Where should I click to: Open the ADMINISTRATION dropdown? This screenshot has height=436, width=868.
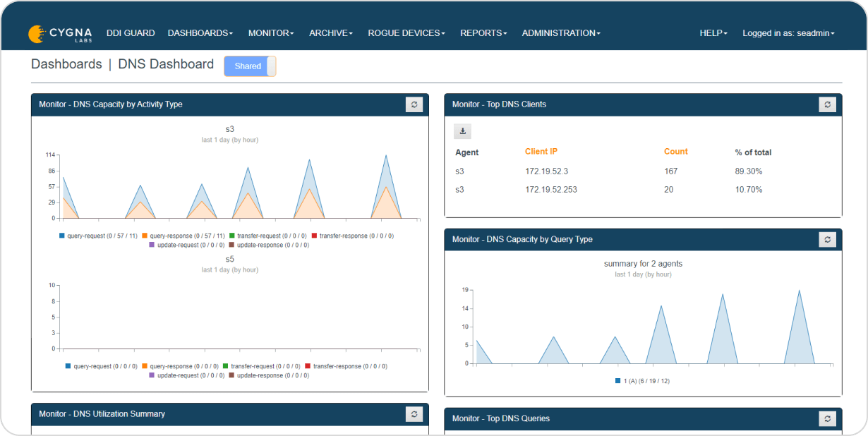[x=560, y=32]
